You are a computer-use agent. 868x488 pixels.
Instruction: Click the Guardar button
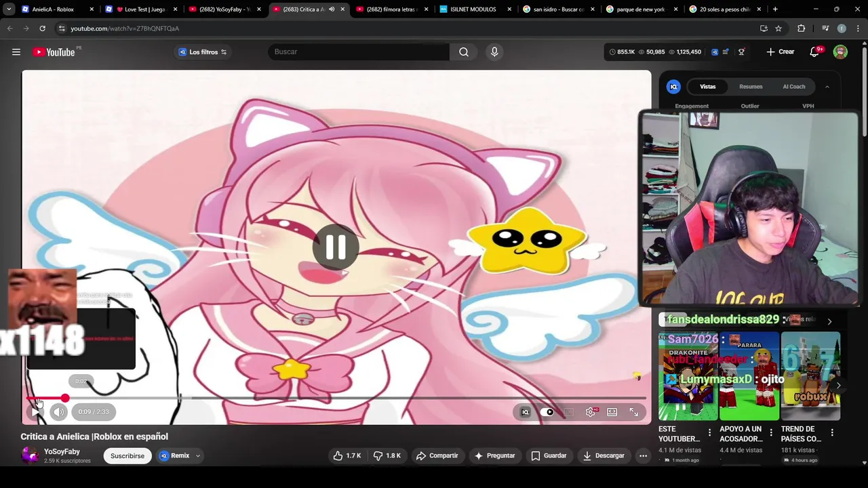549,455
